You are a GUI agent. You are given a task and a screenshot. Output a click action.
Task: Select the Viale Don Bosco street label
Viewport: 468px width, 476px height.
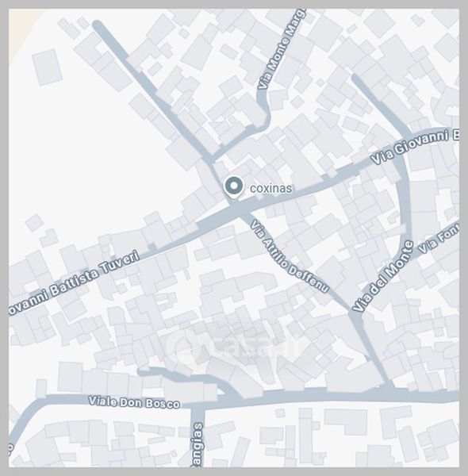point(134,402)
